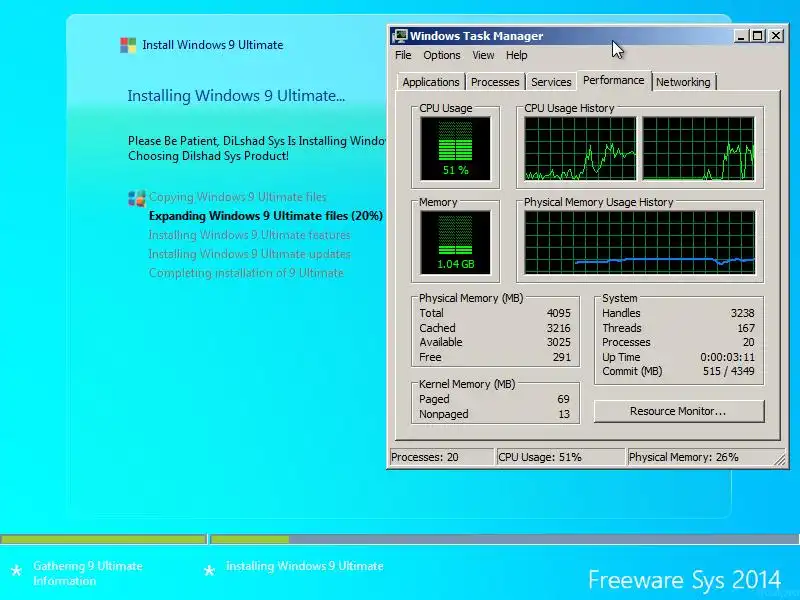The image size is (800, 600).
Task: Click the star icon beside Installing Windows 9 Ultimate
Action: click(209, 571)
